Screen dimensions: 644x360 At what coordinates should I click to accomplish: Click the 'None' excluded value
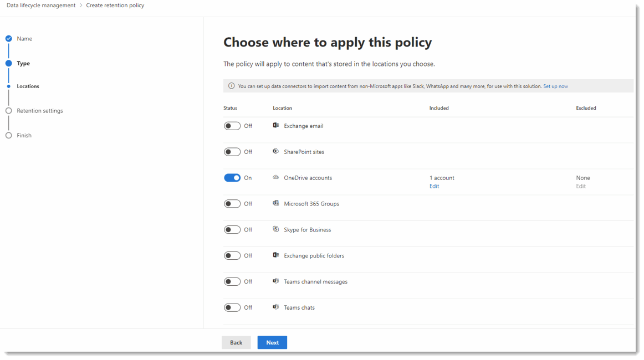pyautogui.click(x=583, y=178)
